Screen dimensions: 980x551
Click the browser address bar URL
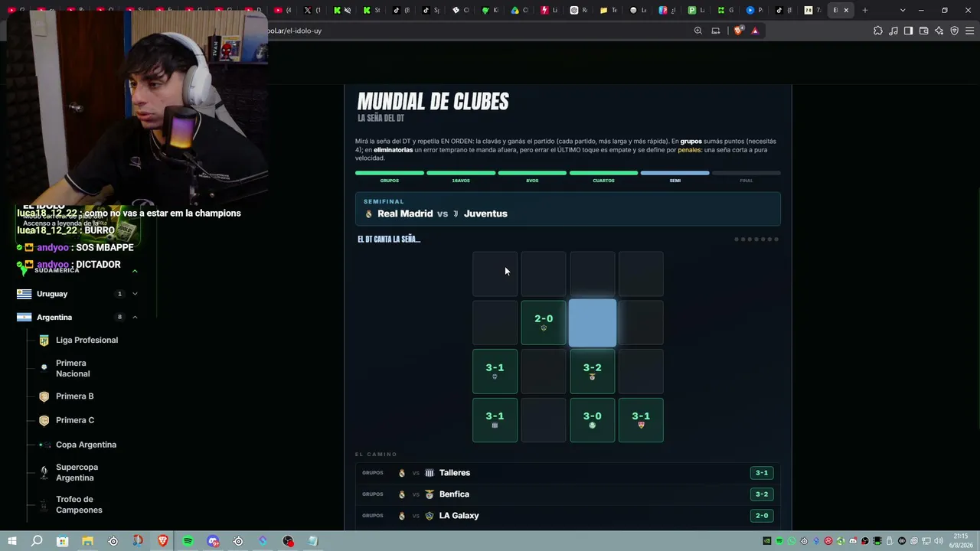pos(295,31)
